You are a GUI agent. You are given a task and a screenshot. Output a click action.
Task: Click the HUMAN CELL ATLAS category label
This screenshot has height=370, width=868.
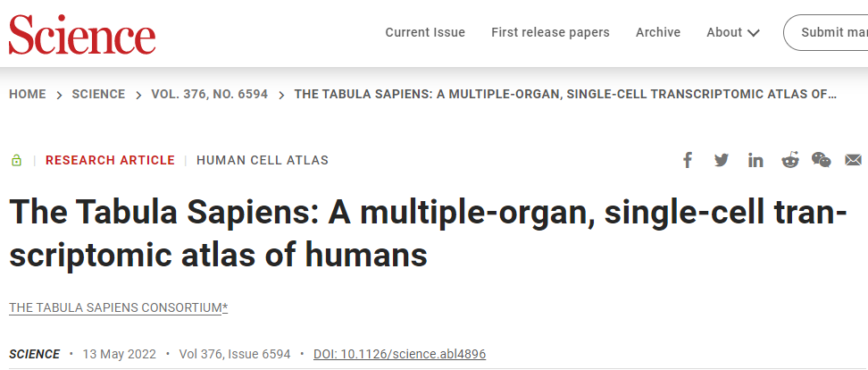coord(263,161)
